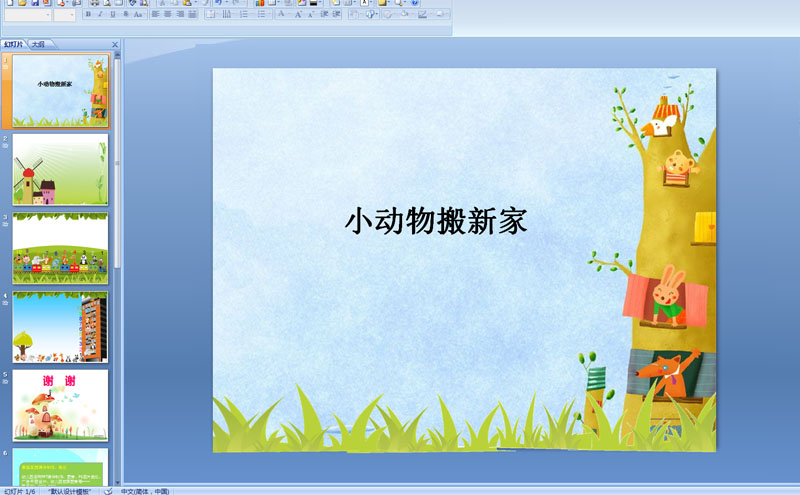
Task: Click the blue help question icon
Action: [x=415, y=3]
